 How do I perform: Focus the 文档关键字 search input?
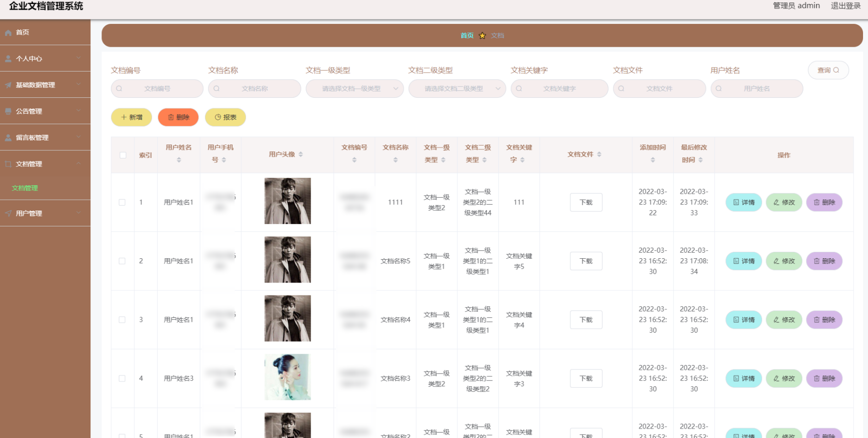pos(559,89)
